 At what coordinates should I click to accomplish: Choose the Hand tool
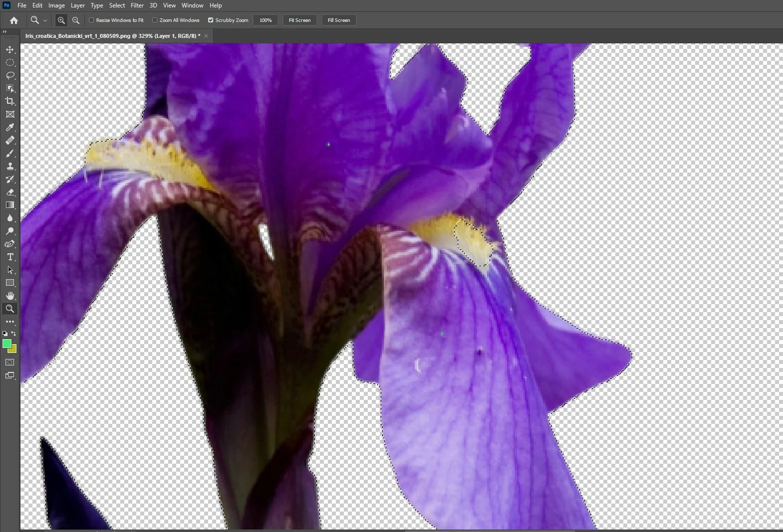(x=10, y=296)
